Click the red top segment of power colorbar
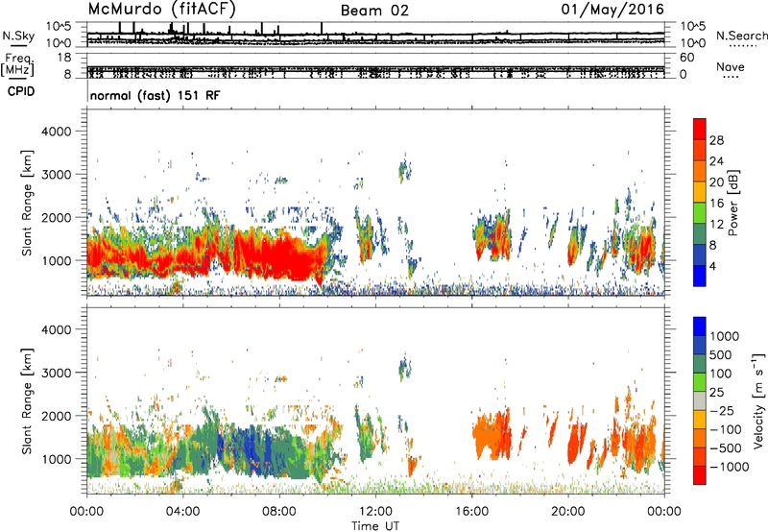The height and width of the screenshot is (532, 768). 700,130
